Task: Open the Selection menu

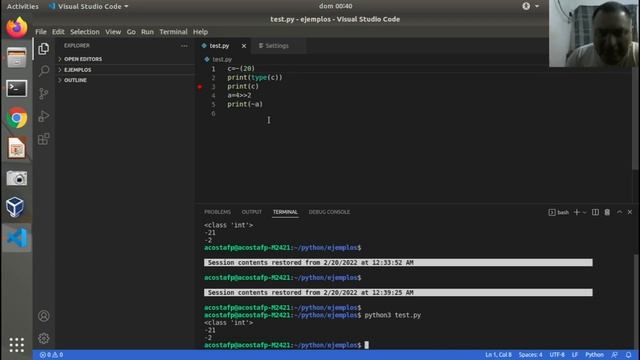Action: tap(84, 32)
